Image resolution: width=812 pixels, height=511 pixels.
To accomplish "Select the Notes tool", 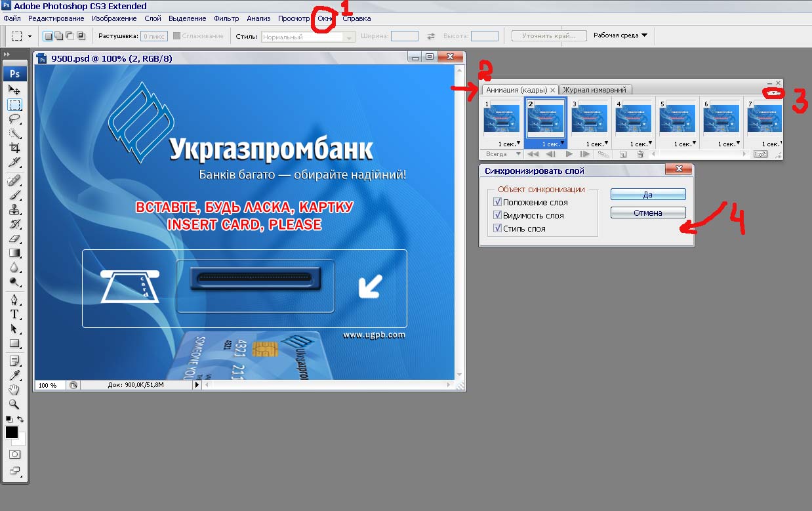I will [x=14, y=361].
